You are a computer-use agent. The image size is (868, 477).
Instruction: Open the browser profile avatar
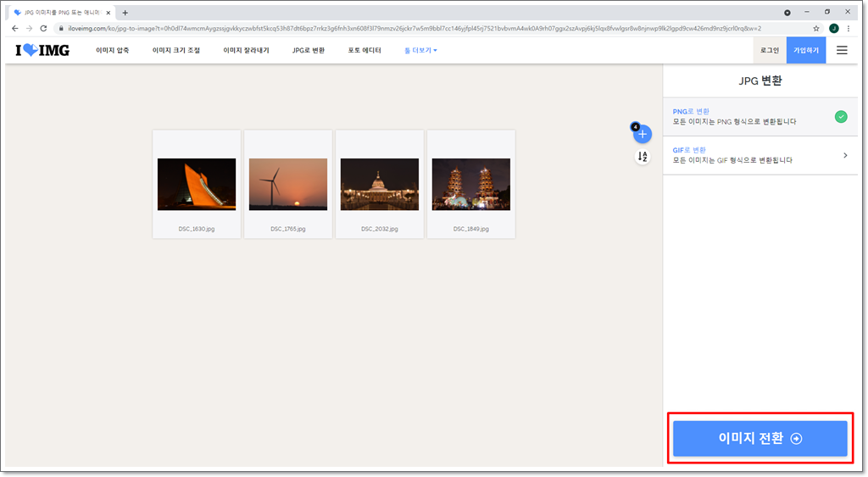834,28
